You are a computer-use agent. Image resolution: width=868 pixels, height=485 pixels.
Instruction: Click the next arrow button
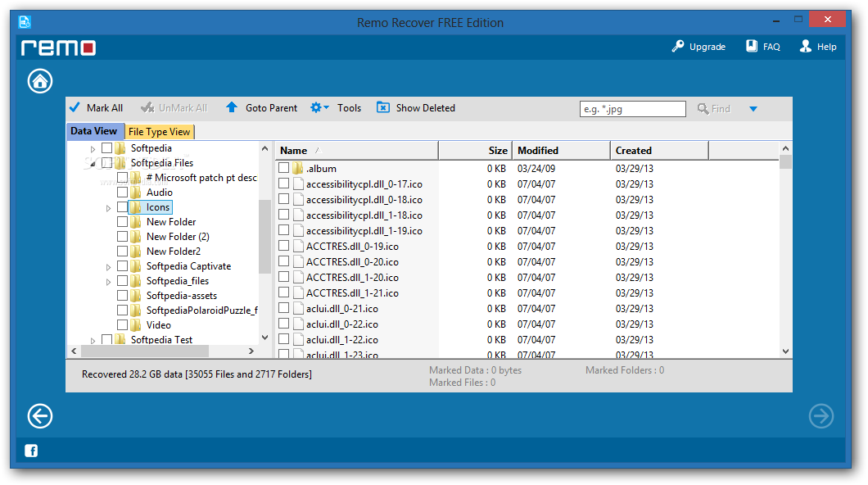pos(821,416)
